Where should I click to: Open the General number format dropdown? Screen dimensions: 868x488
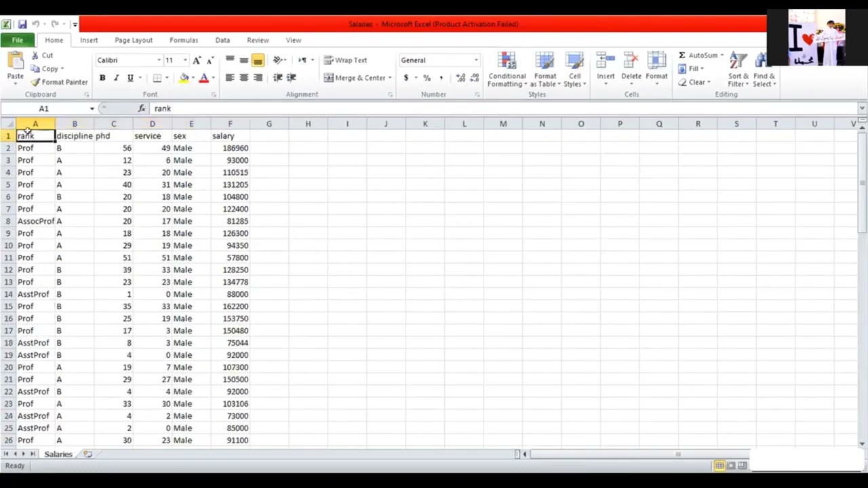(476, 60)
